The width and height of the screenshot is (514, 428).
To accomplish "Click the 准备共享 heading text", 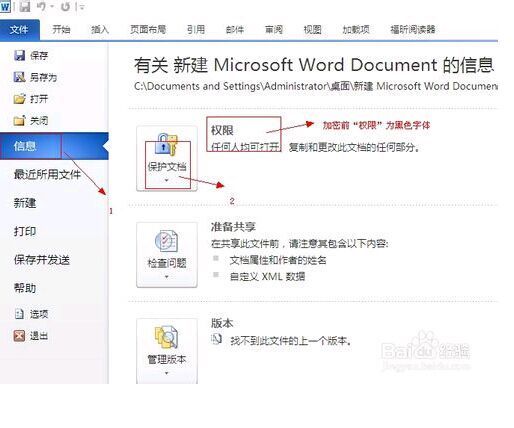I will (233, 227).
